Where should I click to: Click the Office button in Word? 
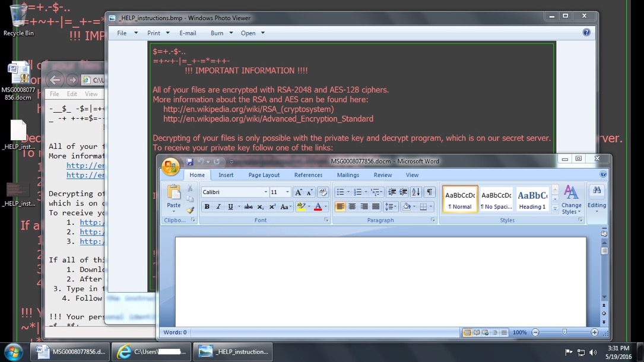click(x=170, y=167)
